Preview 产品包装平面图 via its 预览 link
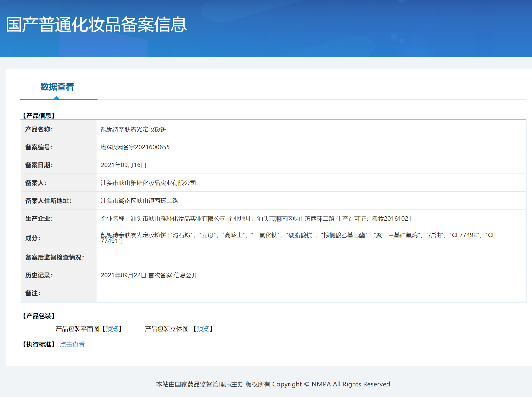This screenshot has height=397, width=532. [x=112, y=329]
